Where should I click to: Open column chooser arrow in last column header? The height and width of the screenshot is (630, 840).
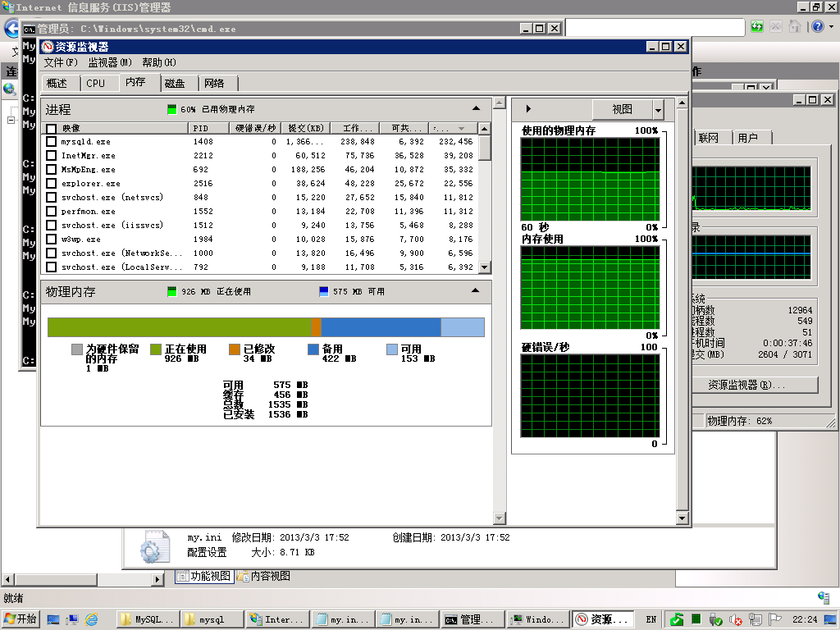461,129
